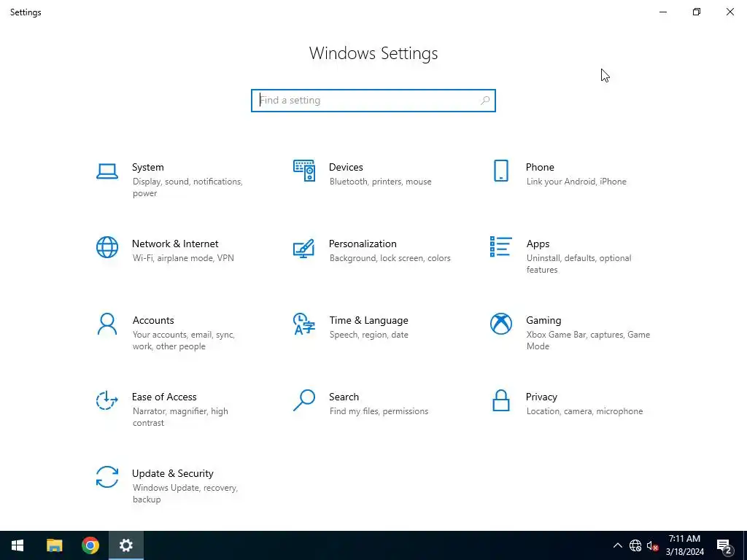Image resolution: width=747 pixels, height=560 pixels.
Task: Open File Explorer from the taskbar
Action: point(54,545)
